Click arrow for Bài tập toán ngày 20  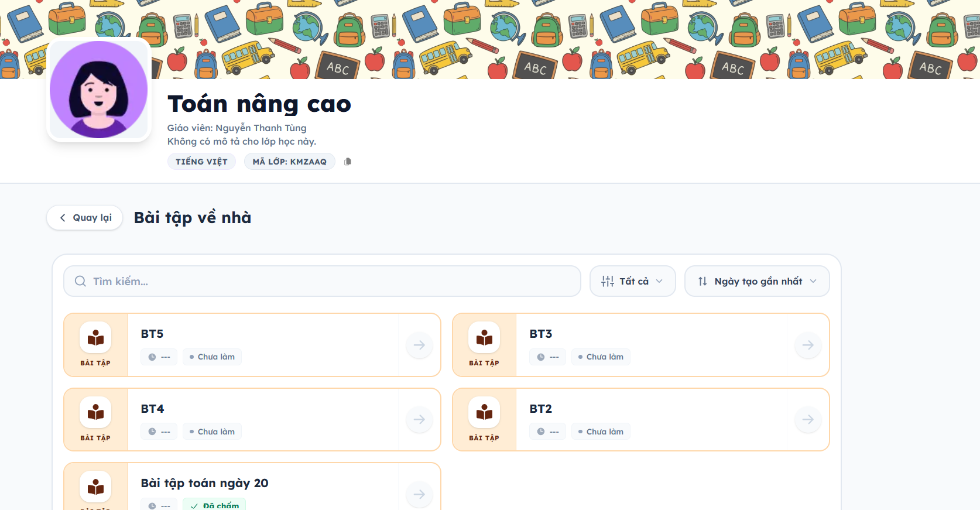coord(419,494)
